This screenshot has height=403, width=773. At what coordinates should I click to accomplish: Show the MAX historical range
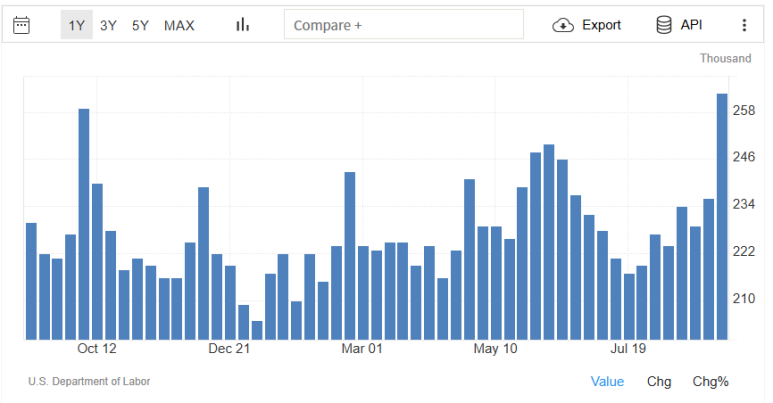(x=179, y=25)
